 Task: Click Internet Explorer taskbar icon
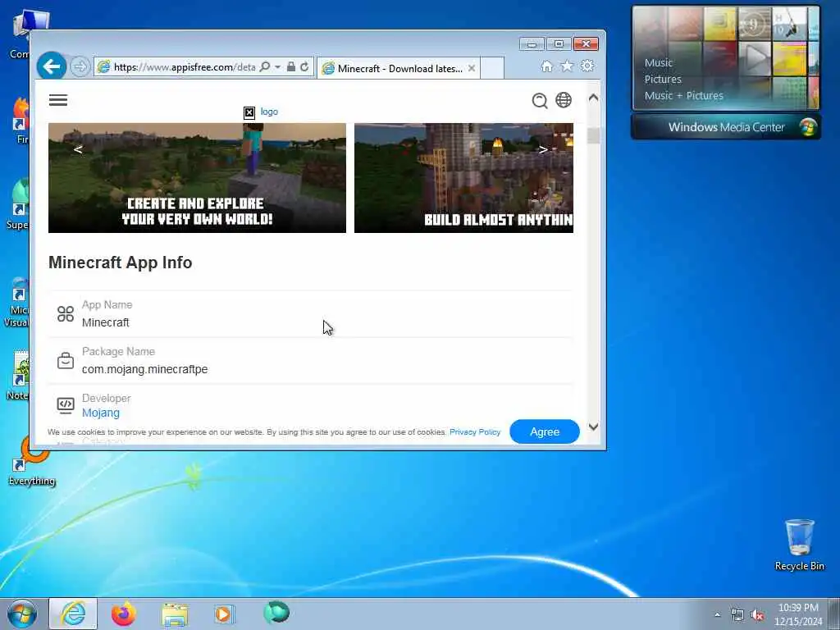(x=73, y=614)
